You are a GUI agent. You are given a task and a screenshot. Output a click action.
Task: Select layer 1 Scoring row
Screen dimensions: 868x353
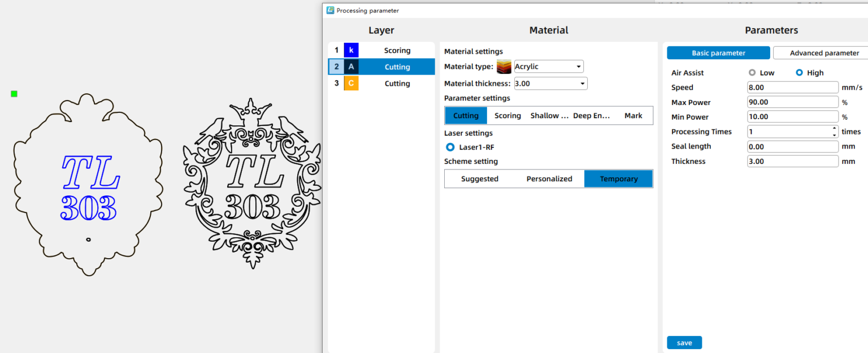tap(397, 50)
